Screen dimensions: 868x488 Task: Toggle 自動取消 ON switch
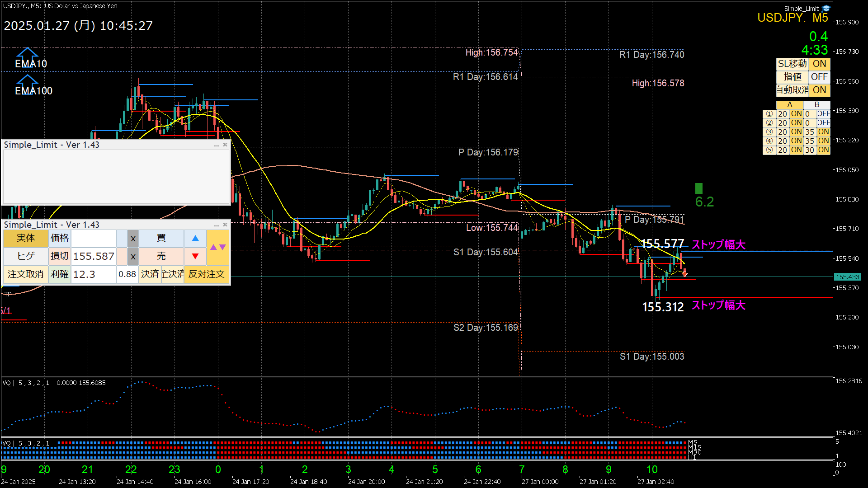click(x=819, y=90)
